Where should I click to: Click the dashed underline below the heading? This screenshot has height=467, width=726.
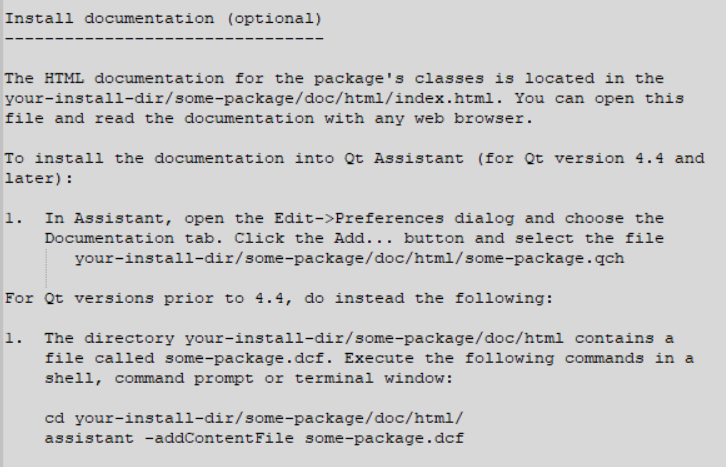click(x=164, y=38)
